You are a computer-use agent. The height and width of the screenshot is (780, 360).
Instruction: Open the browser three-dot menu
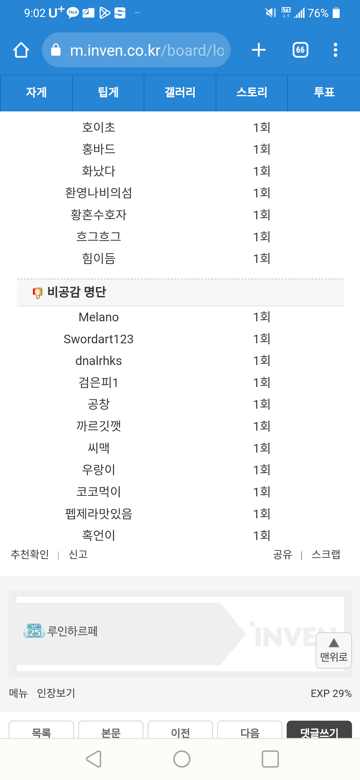(x=336, y=50)
